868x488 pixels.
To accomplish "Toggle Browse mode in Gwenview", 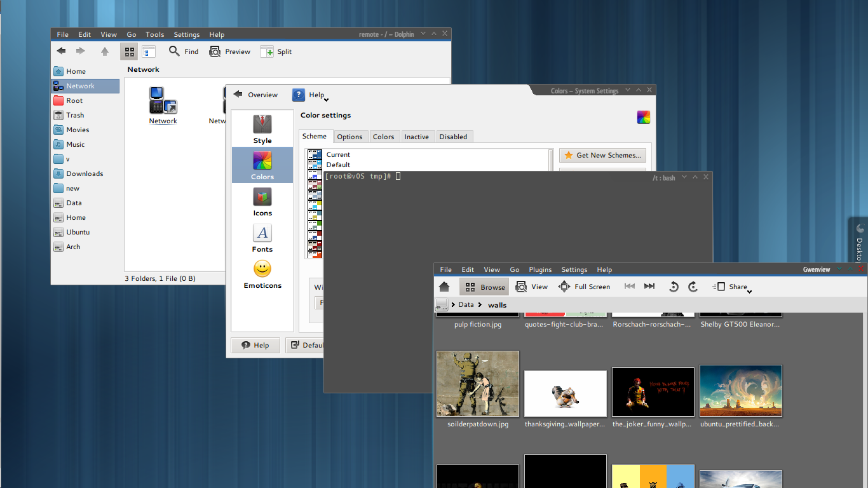I will coord(484,287).
